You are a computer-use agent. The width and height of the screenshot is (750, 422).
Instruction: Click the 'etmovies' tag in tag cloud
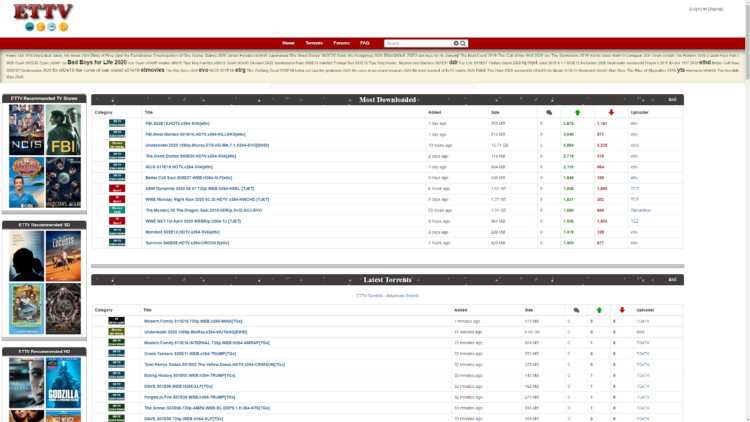click(x=153, y=70)
